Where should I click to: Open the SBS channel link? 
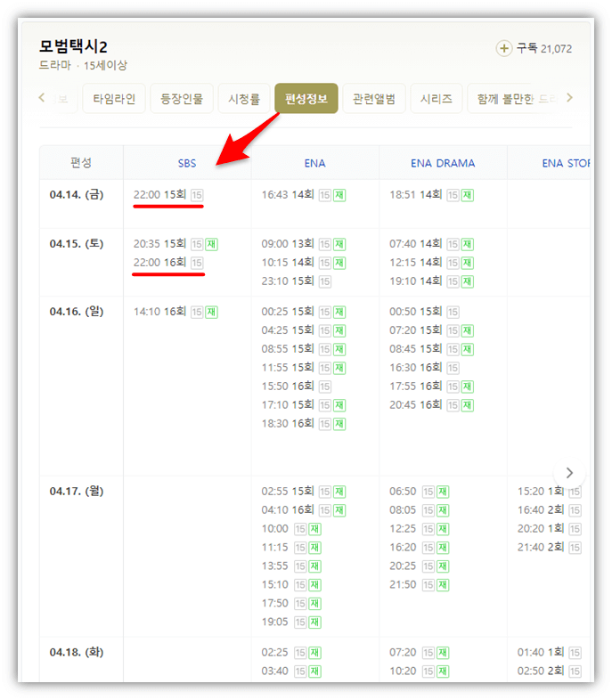click(x=186, y=163)
